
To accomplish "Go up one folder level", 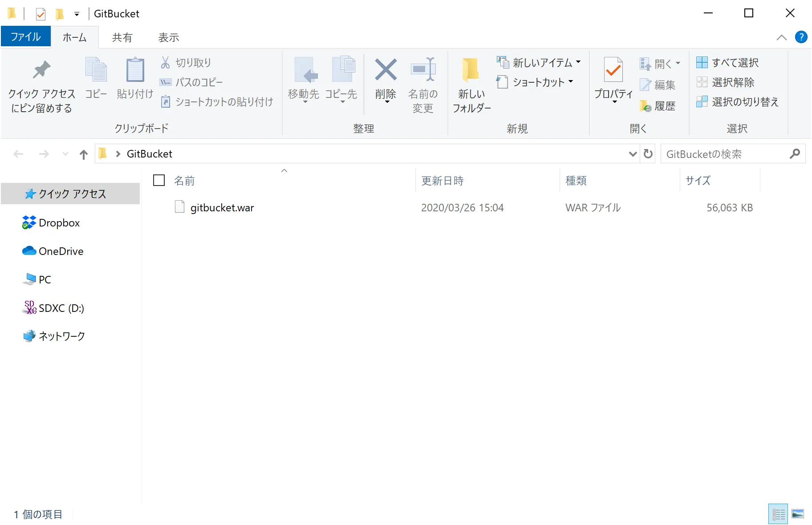I will [x=84, y=154].
